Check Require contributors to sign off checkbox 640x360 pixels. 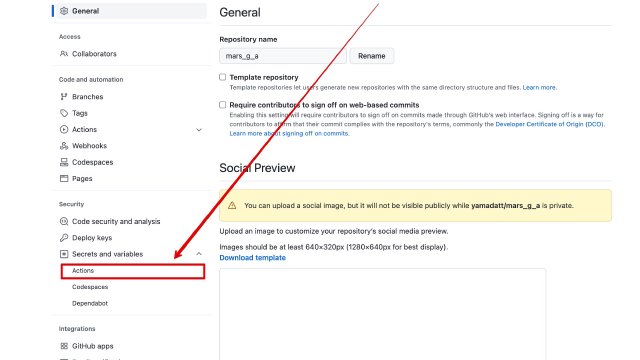(x=222, y=105)
